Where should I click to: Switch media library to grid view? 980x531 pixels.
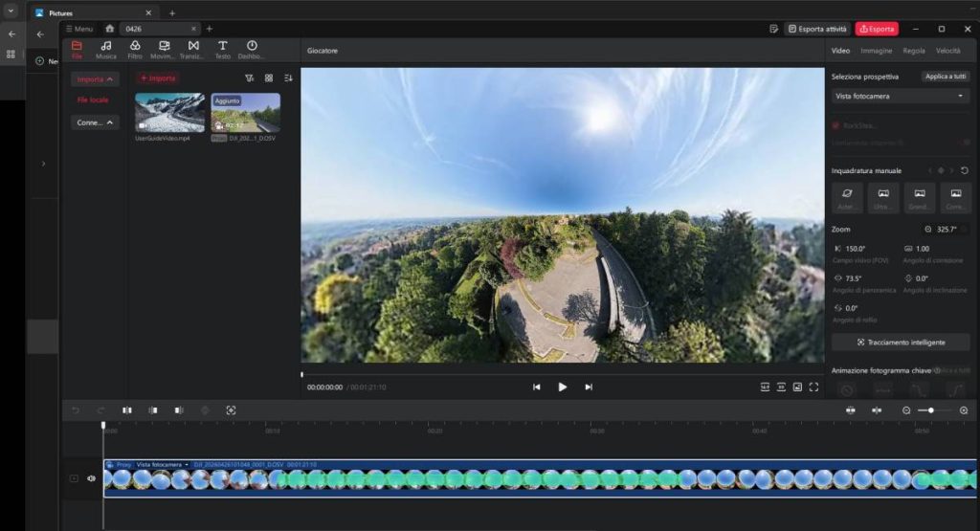[269, 78]
